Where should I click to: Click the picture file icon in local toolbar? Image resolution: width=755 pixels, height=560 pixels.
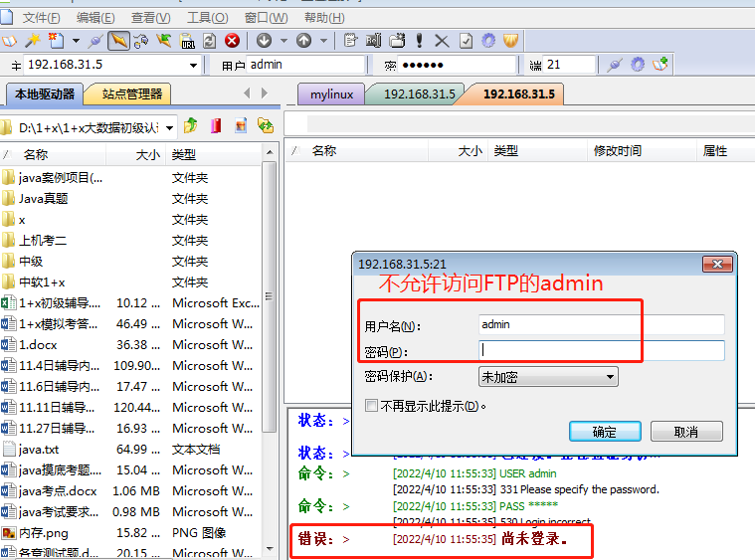click(x=241, y=126)
